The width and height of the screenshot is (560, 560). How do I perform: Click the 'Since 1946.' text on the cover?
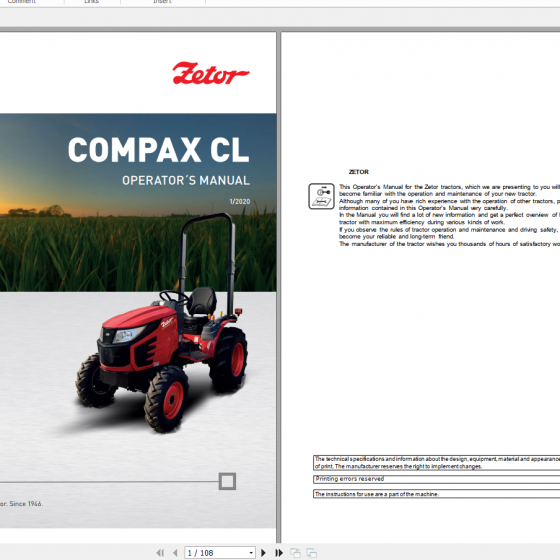click(x=26, y=504)
